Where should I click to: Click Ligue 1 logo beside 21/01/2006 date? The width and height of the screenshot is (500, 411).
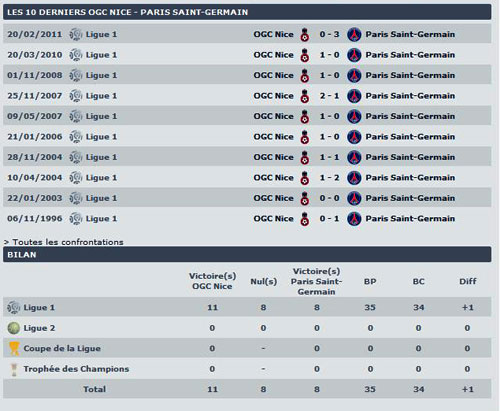tap(76, 137)
